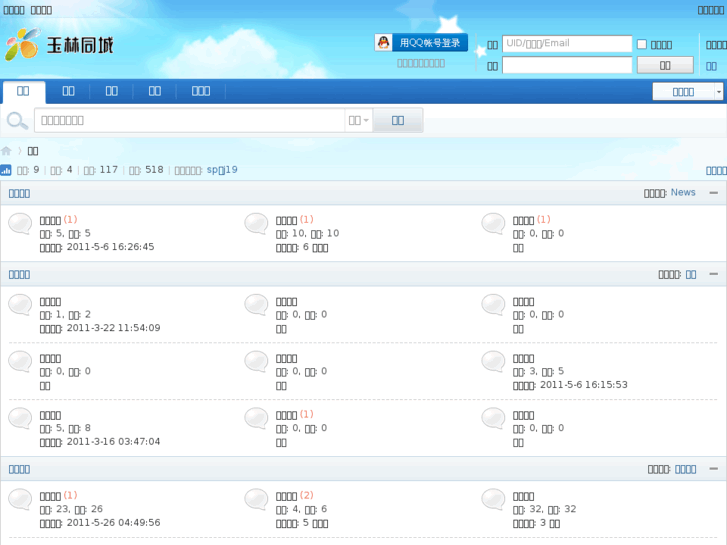Open last post link 2011-5-6 16:26:45
This screenshot has width=727, height=545.
pyautogui.click(x=110, y=247)
